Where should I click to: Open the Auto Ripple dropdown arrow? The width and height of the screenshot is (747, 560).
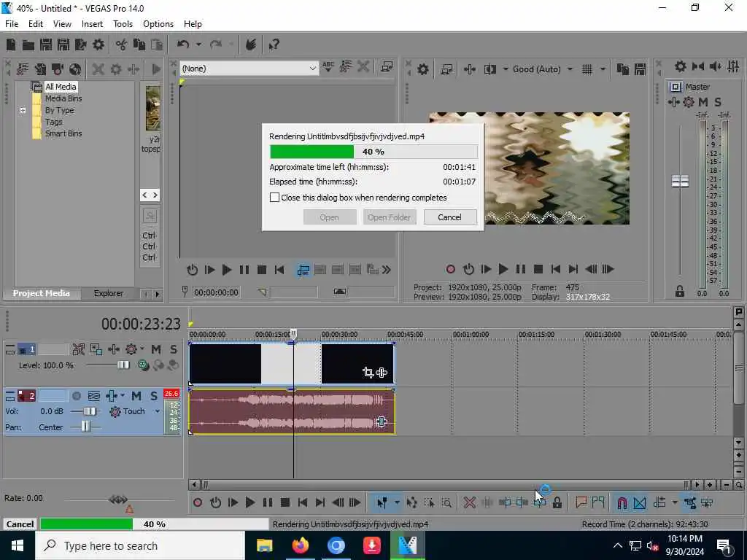pos(675,502)
